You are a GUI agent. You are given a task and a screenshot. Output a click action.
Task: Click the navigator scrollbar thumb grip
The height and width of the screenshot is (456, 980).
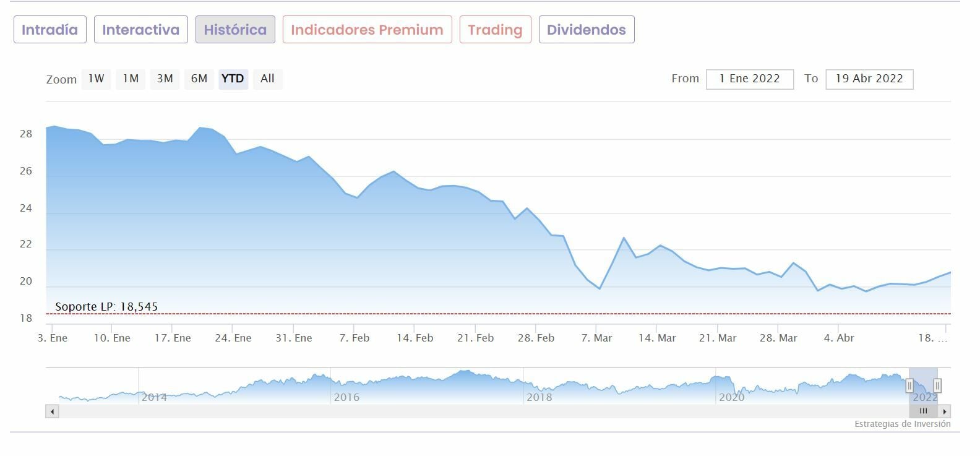coord(923,411)
